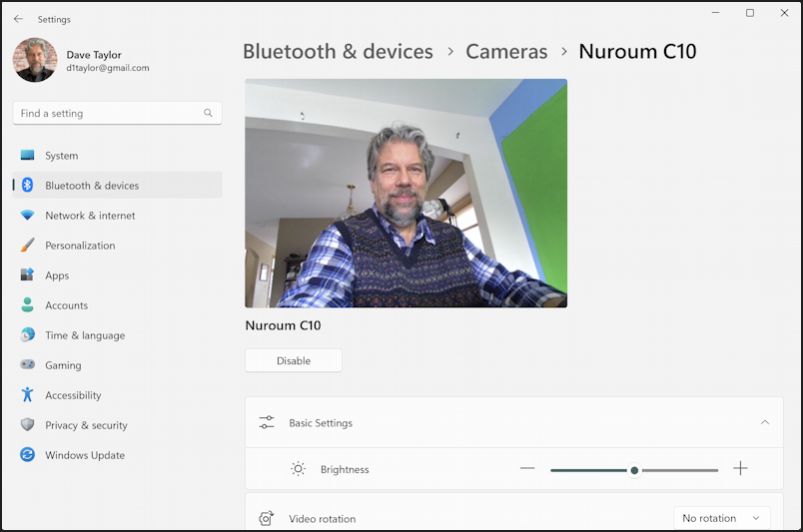Click the Gaming controller icon
This screenshot has width=803, height=532.
(27, 364)
